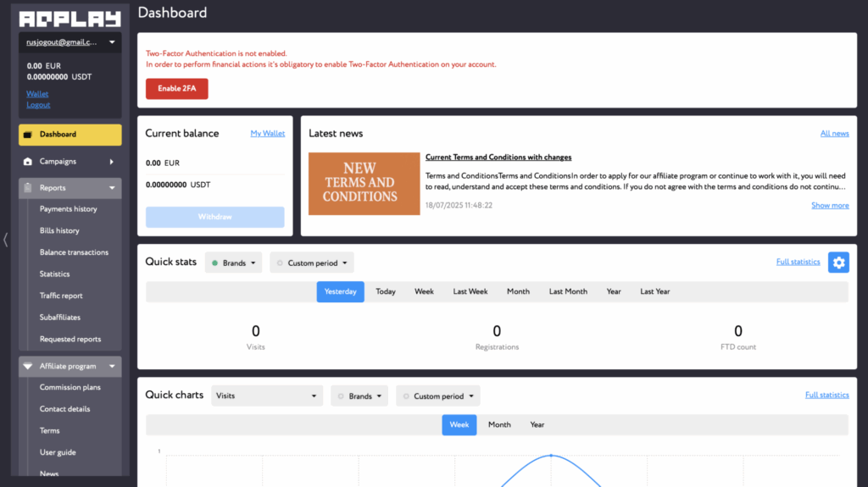Click the Reports clipboard icon
The width and height of the screenshot is (868, 487).
point(28,188)
